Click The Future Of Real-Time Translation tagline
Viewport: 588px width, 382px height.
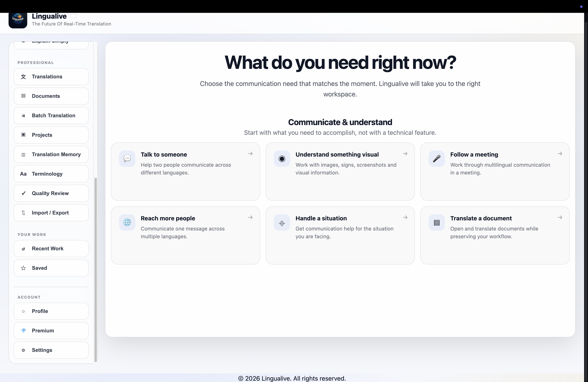71,24
